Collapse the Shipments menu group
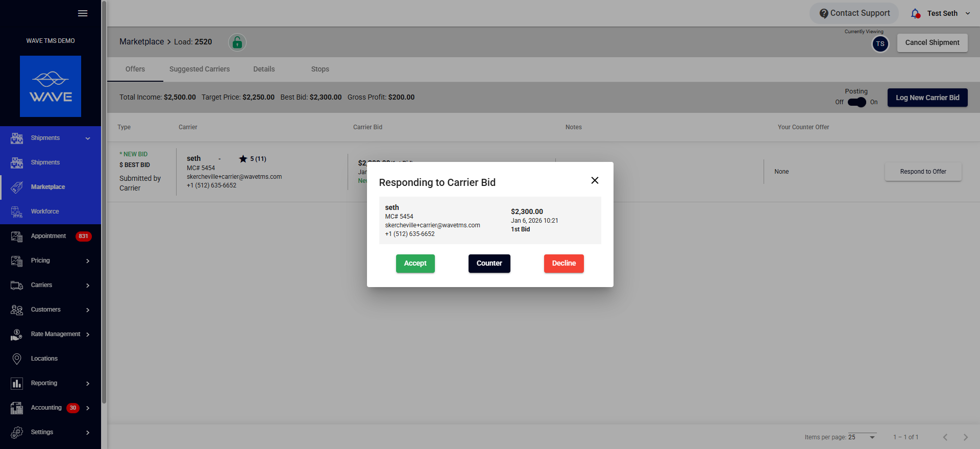This screenshot has width=980, height=449. (88, 138)
